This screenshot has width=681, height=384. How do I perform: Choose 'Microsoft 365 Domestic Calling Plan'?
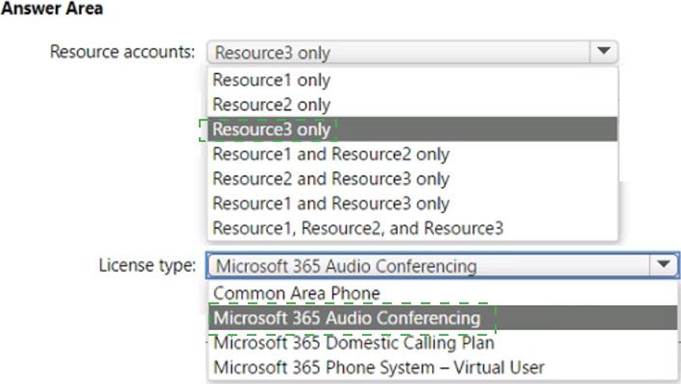[443, 343]
